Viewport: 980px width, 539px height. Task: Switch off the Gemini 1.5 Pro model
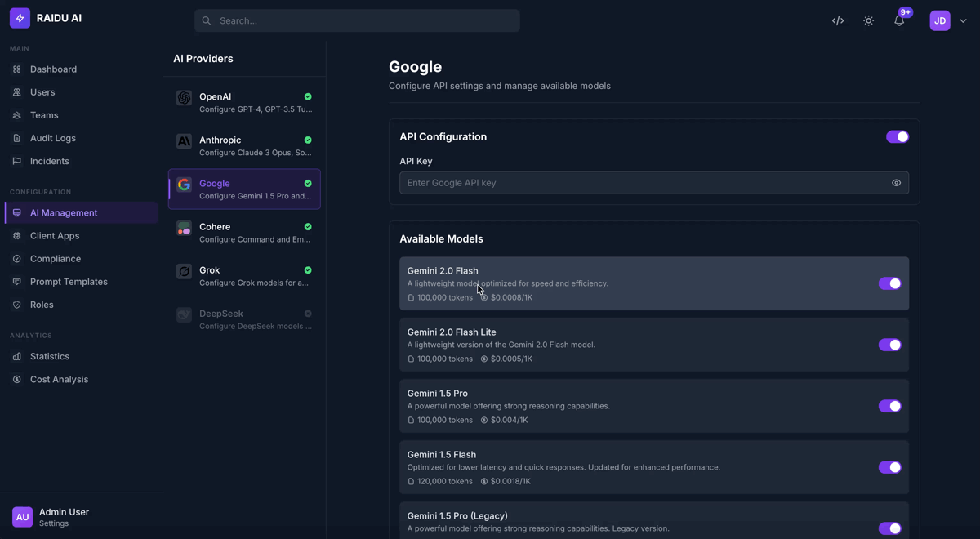pyautogui.click(x=889, y=406)
